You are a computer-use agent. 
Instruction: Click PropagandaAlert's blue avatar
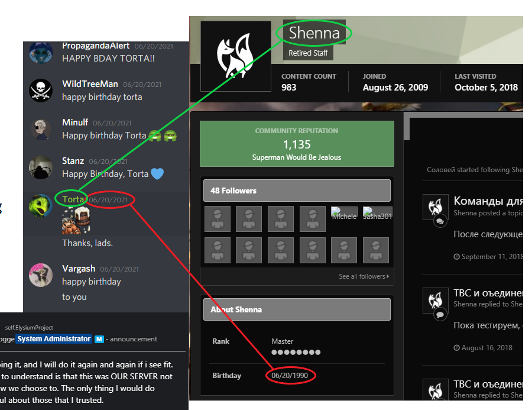click(41, 53)
